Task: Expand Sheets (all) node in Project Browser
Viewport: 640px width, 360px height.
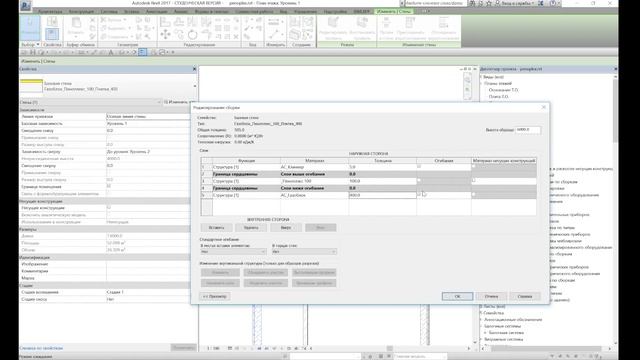Action: pos(481,306)
